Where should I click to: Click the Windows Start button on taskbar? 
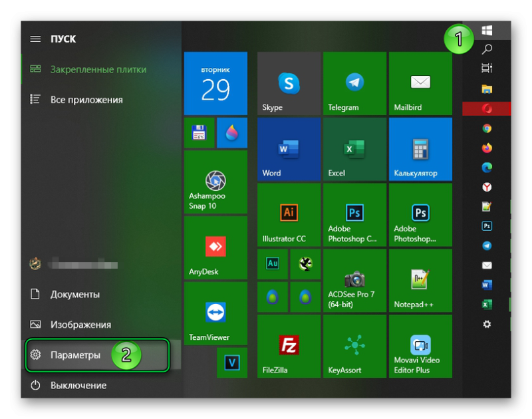click(x=487, y=30)
